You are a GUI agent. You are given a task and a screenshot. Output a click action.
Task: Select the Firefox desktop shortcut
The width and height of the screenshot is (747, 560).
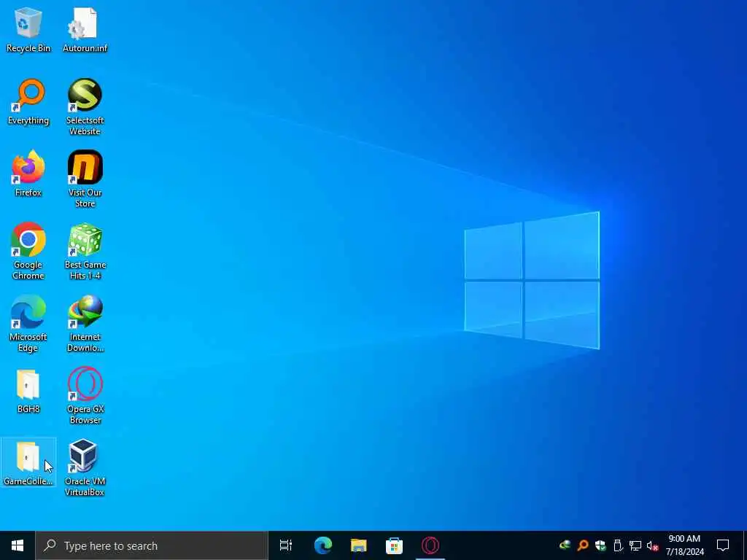tap(28, 174)
